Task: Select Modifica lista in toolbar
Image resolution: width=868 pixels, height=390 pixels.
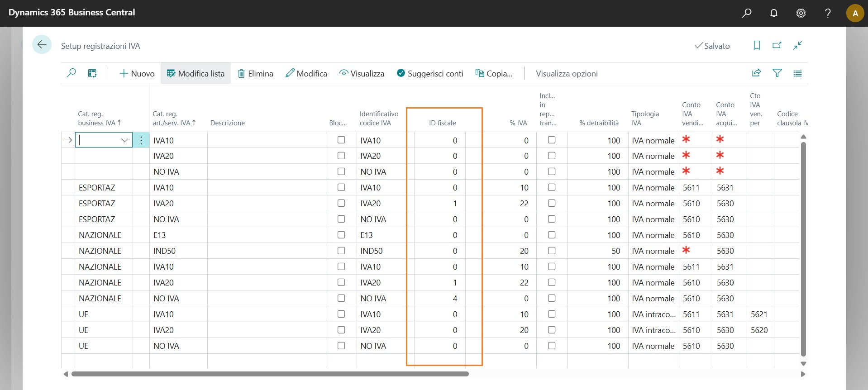Action: (196, 73)
